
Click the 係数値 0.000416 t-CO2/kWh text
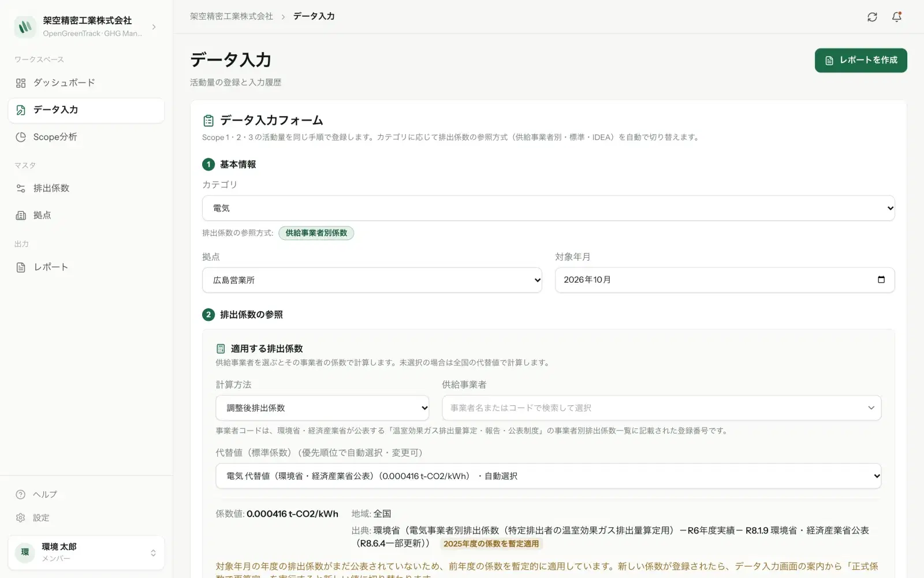(277, 514)
